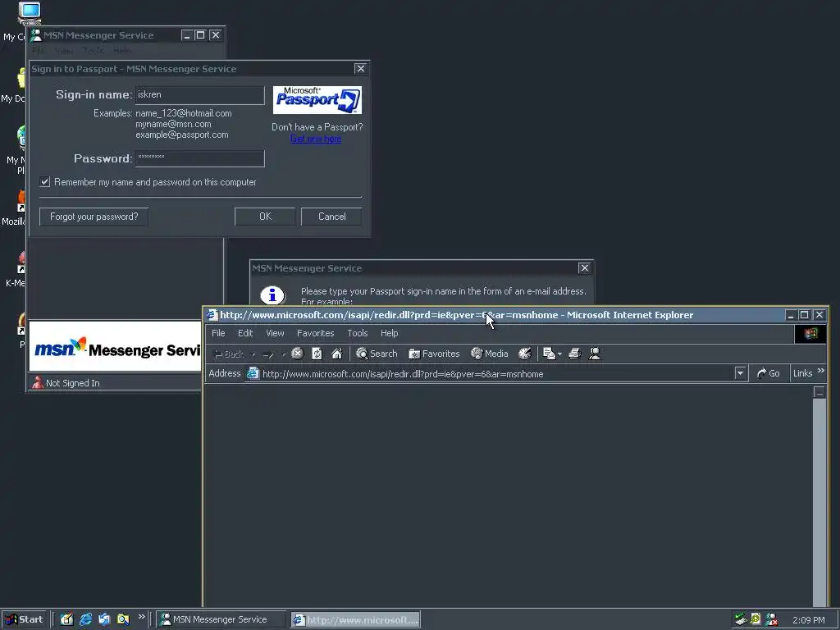Click the Internet Explorer vertical scrollbar
The image size is (840, 630).
coord(819,495)
